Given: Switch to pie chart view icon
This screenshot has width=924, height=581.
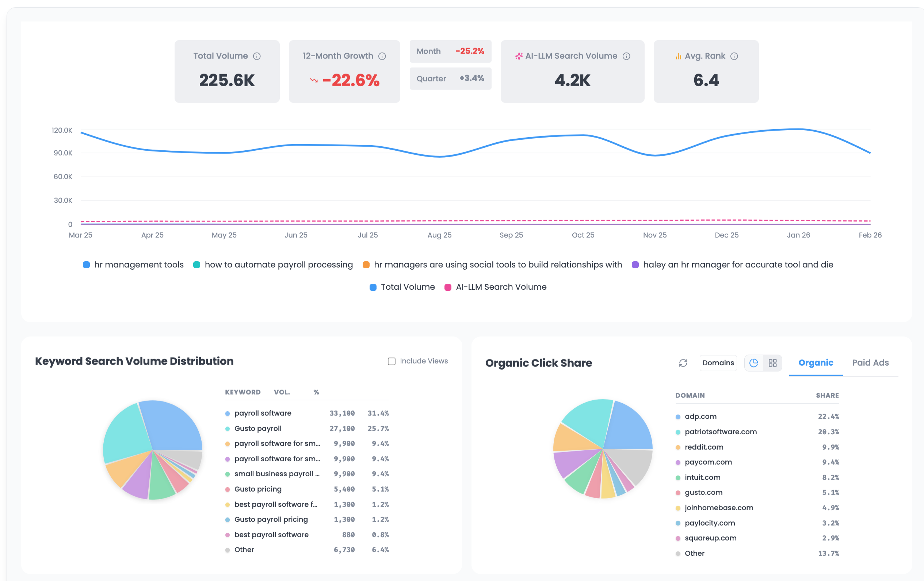Looking at the screenshot, I should 754,363.
